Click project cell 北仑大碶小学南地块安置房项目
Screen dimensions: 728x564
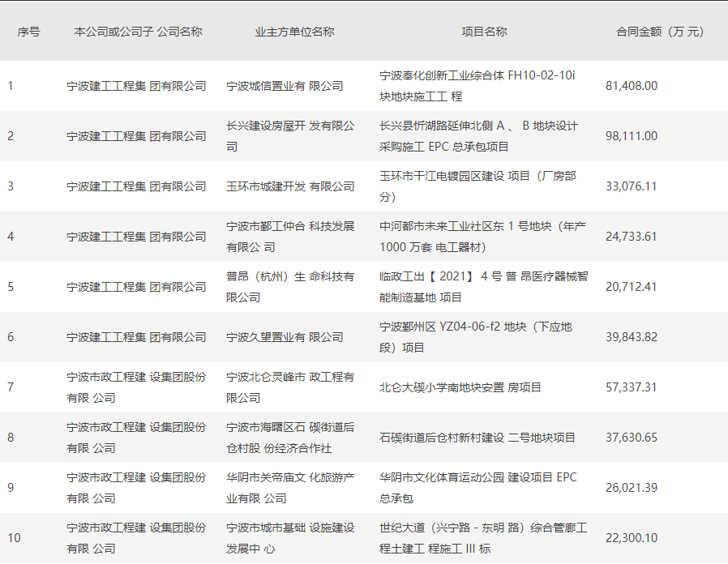click(460, 387)
